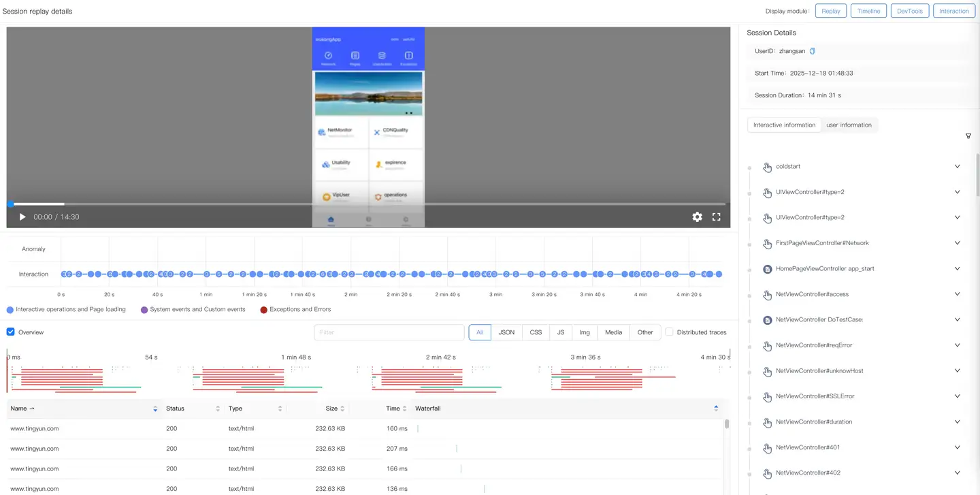The width and height of the screenshot is (980, 495).
Task: Enter fullscreen mode on replay video
Action: pyautogui.click(x=716, y=217)
